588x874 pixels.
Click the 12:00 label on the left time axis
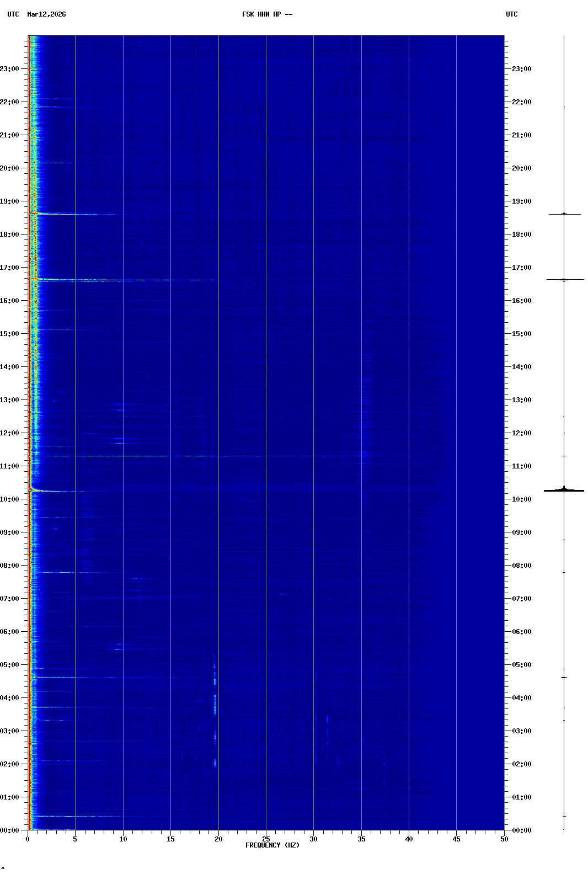9,433
